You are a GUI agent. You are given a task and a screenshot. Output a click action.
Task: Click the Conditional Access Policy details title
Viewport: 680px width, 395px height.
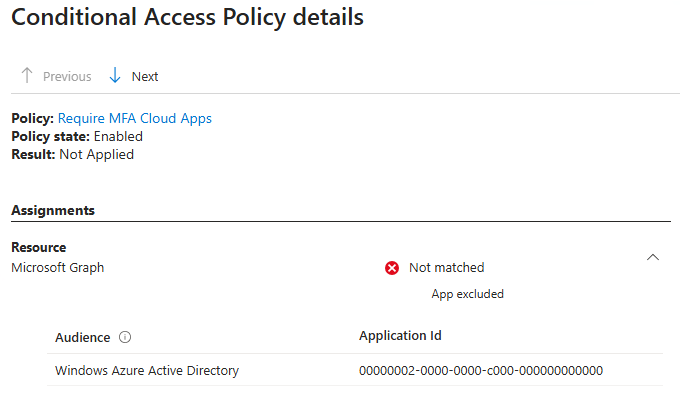click(x=187, y=17)
